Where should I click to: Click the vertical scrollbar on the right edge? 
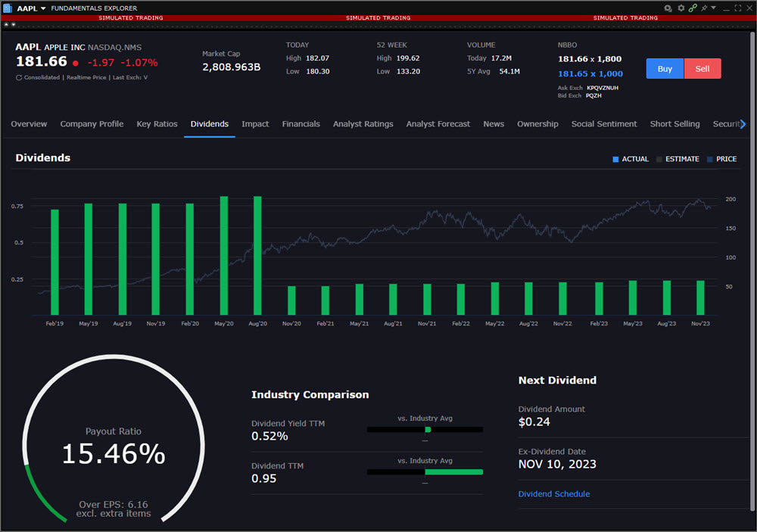[x=752, y=270]
